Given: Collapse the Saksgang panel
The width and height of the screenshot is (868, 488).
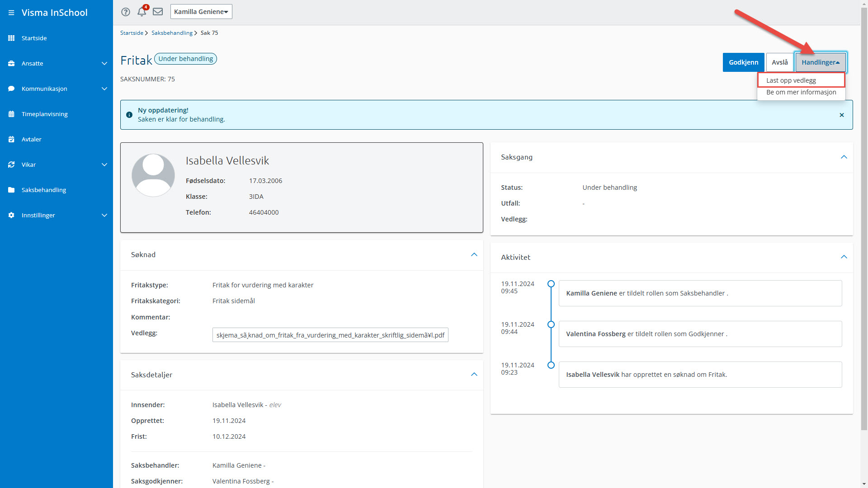Looking at the screenshot, I should 844,157.
